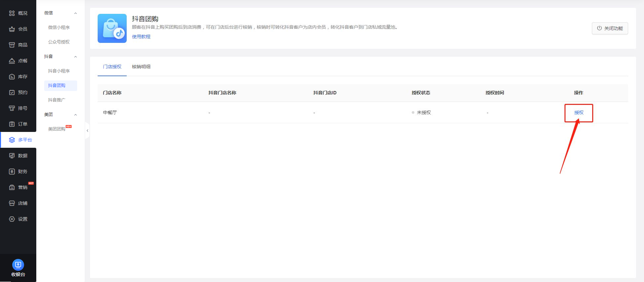The image size is (644, 282).
Task: Select the 多平台 layers icon
Action: pyautogui.click(x=12, y=140)
